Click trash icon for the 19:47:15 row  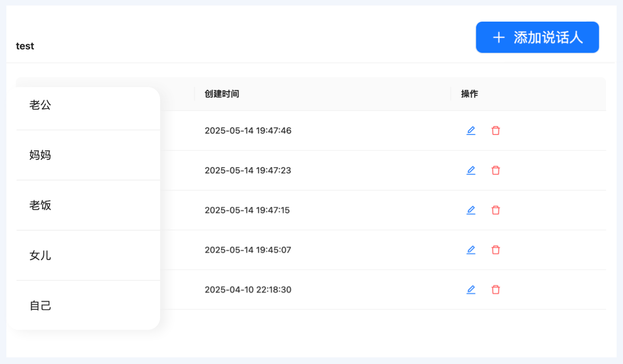(496, 210)
